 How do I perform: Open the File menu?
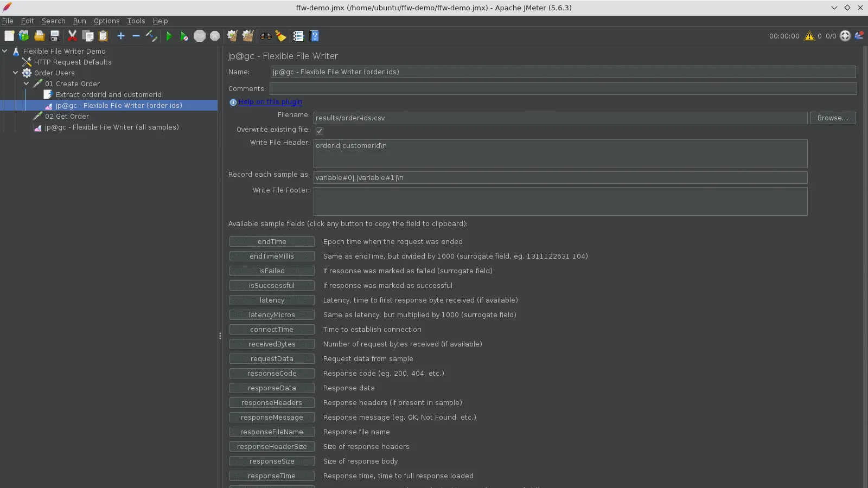point(8,21)
